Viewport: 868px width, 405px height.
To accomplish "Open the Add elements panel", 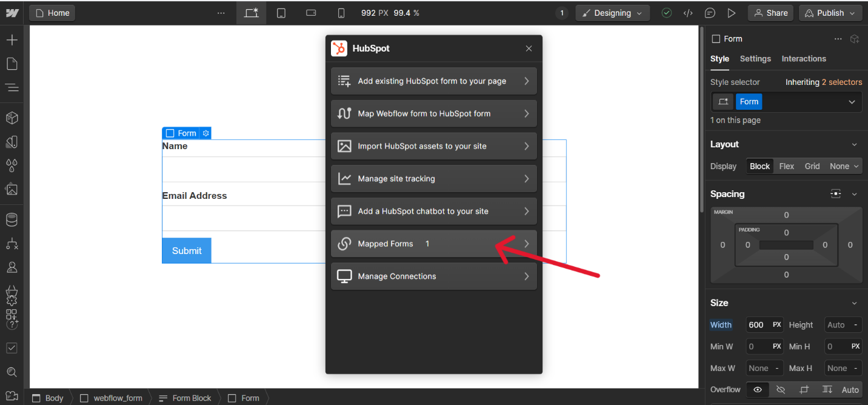I will [12, 40].
